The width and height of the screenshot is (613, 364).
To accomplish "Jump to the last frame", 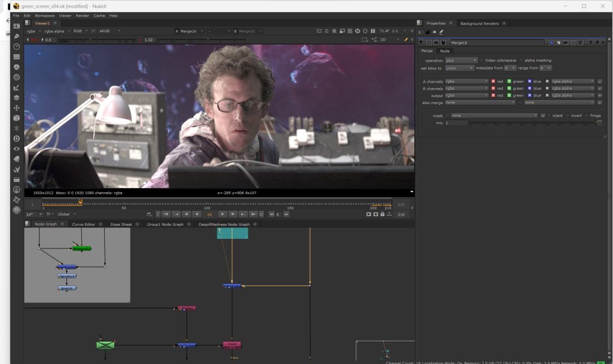I will (x=253, y=214).
